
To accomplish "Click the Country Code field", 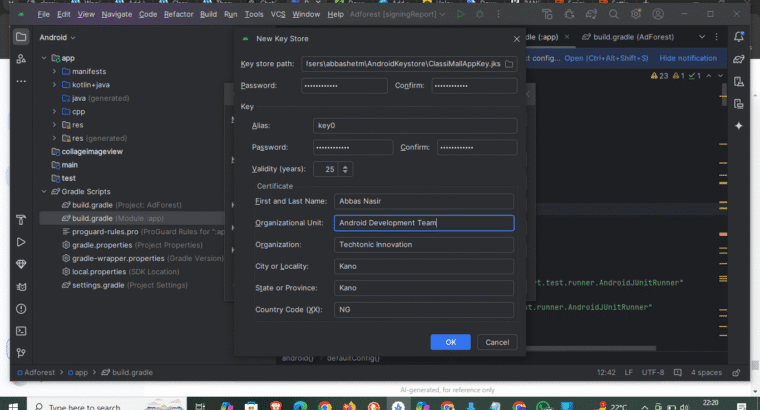I will coord(424,310).
